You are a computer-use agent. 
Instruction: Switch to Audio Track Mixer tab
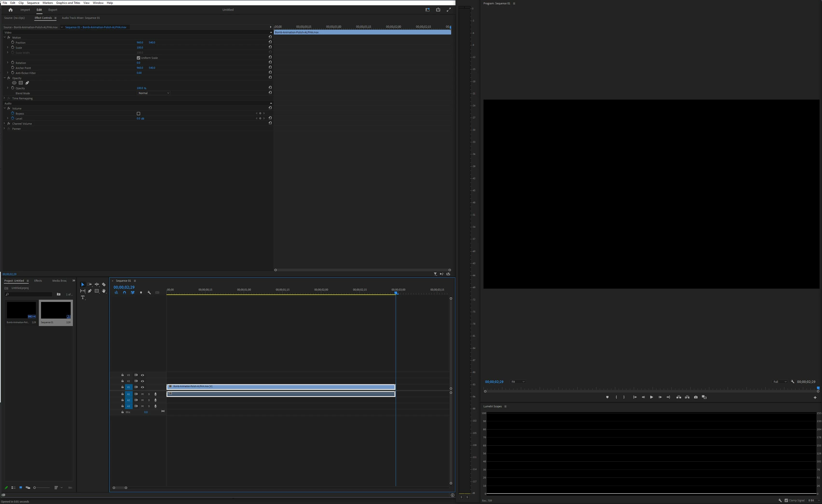pyautogui.click(x=81, y=18)
